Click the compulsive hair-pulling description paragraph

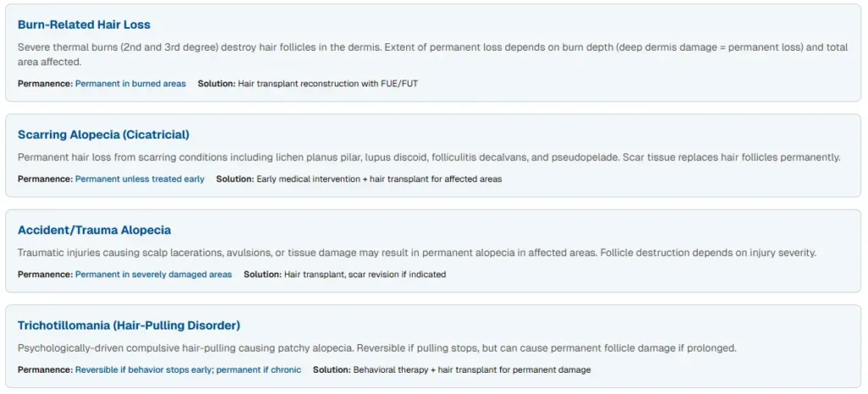pos(377,348)
